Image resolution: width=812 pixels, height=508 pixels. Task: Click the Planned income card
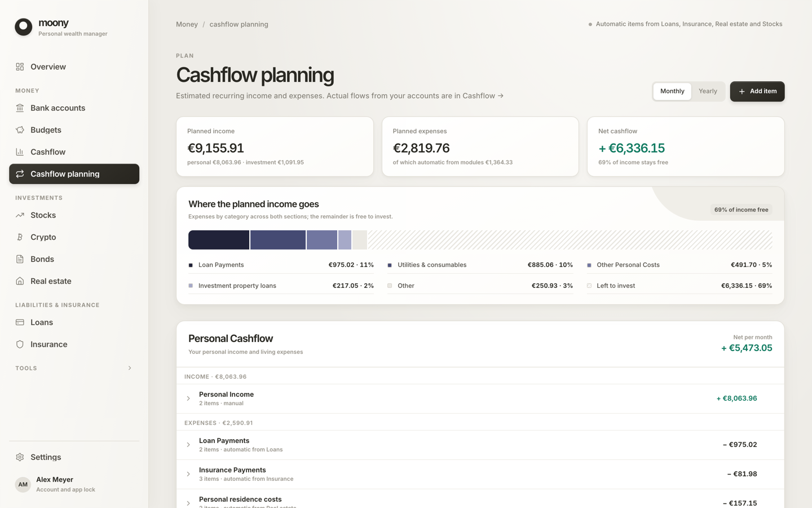[275, 147]
